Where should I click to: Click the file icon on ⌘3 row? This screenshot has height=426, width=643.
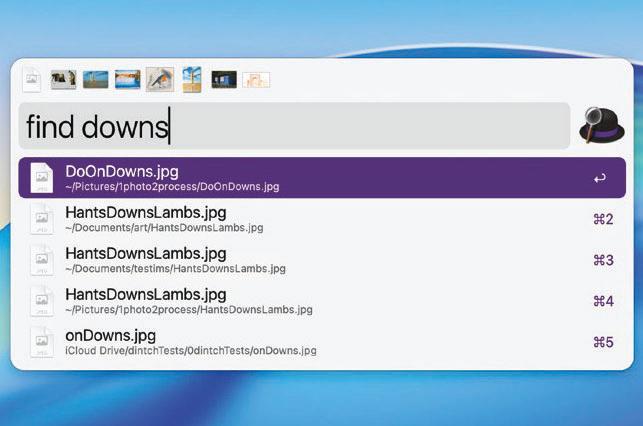[42, 260]
